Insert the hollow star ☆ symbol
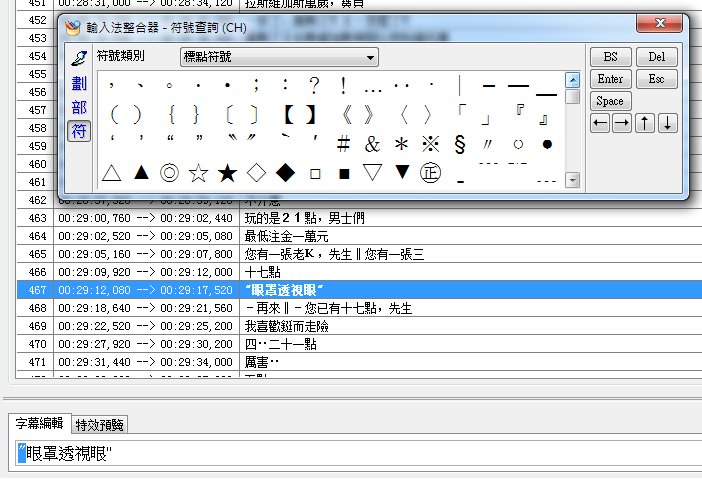This screenshot has height=479, width=702. coord(198,173)
